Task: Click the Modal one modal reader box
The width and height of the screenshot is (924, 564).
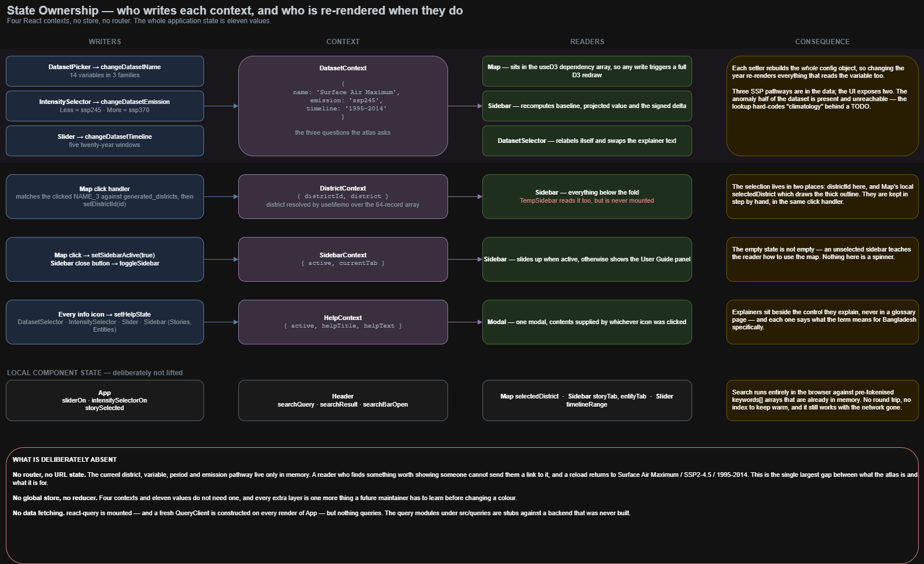Action: coord(587,322)
